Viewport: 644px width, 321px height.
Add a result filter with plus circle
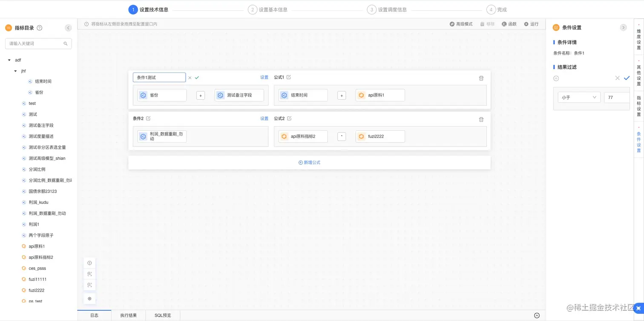[556, 78]
